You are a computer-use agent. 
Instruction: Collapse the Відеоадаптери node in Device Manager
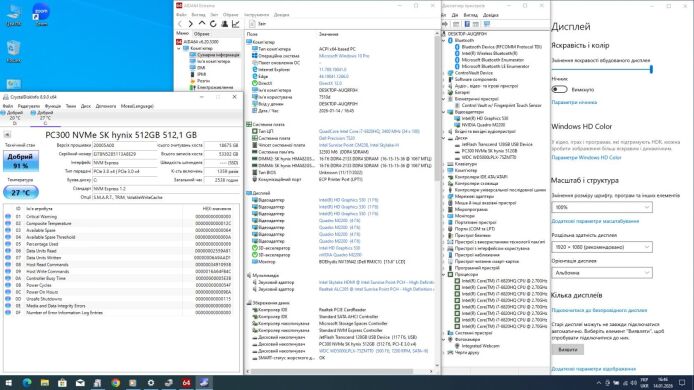point(444,112)
